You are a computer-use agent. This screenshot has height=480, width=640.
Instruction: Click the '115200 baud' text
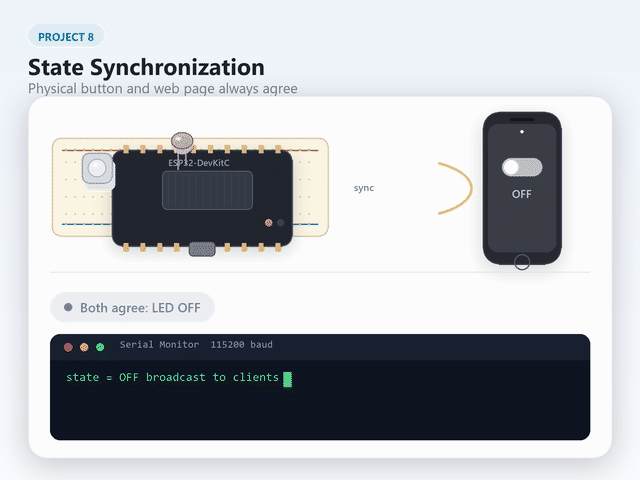(241, 344)
